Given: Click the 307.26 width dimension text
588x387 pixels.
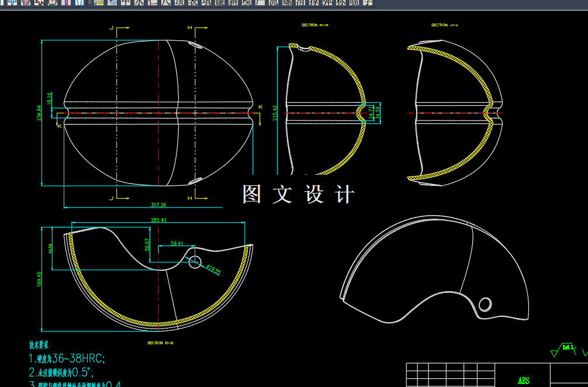Looking at the screenshot, I should click(158, 205).
